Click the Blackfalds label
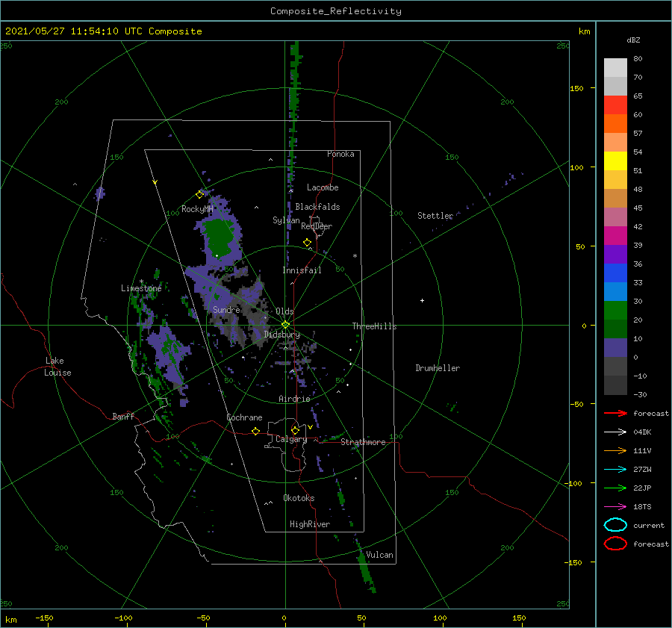Viewport: 672px width, 628px height. pyautogui.click(x=317, y=207)
